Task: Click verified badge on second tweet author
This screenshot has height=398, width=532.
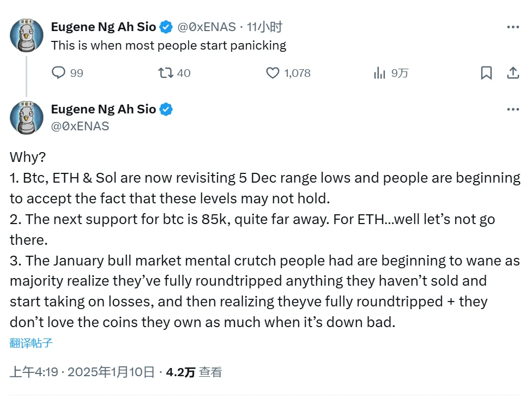Action: point(166,109)
